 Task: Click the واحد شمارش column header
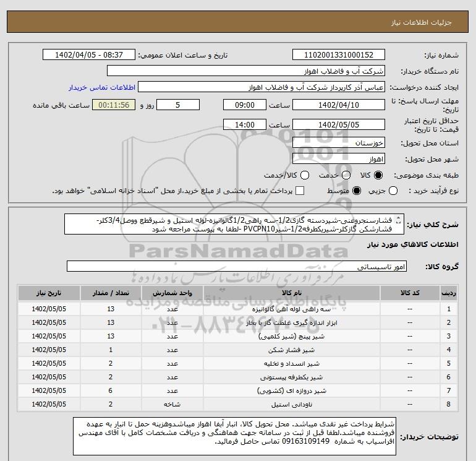point(172,293)
